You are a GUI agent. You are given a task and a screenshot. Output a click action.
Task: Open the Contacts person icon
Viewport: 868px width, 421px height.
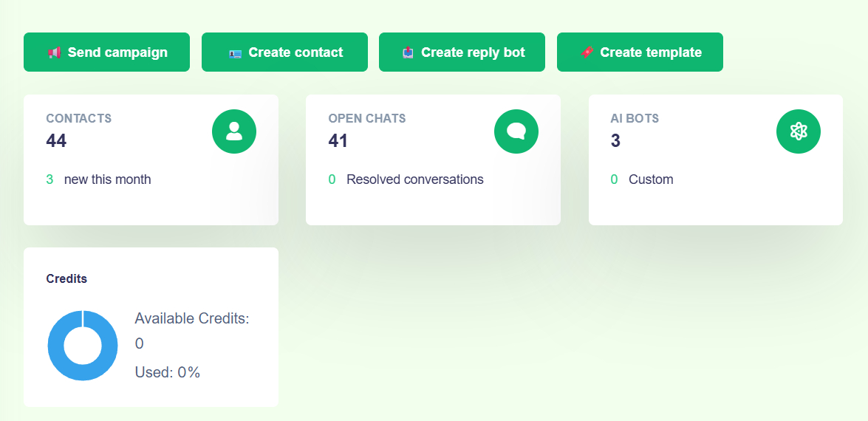[x=234, y=131]
